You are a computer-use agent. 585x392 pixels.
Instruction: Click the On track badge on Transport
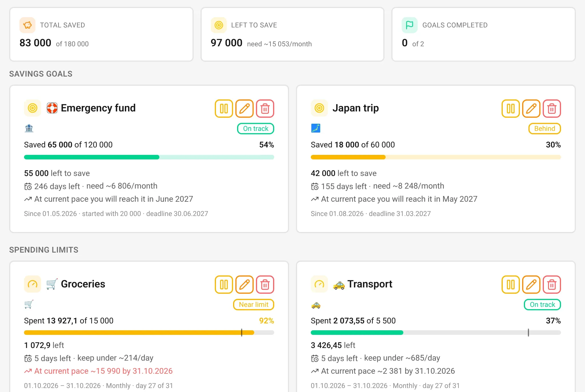(x=542, y=305)
